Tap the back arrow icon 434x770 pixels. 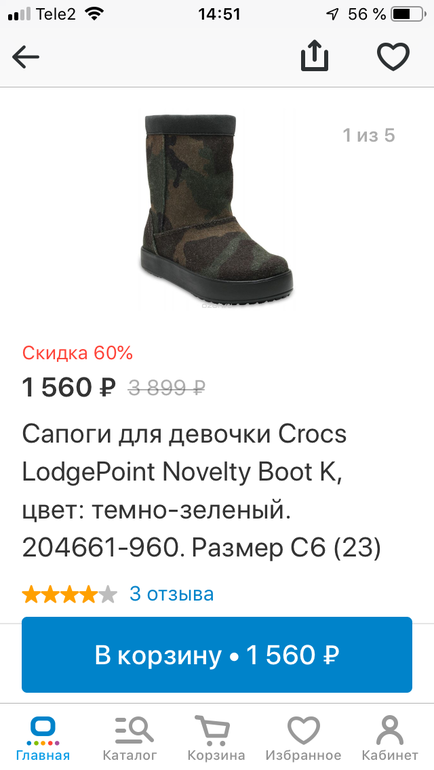[x=26, y=57]
